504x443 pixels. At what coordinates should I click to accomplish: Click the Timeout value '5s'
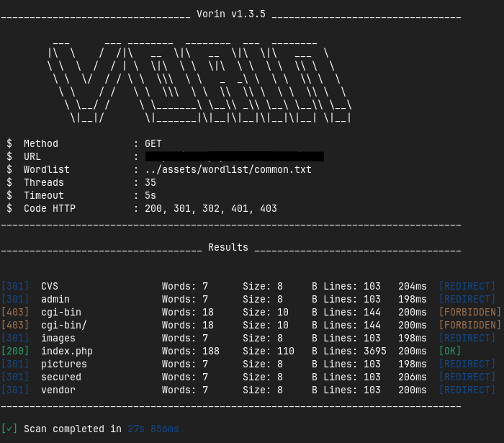pyautogui.click(x=150, y=195)
